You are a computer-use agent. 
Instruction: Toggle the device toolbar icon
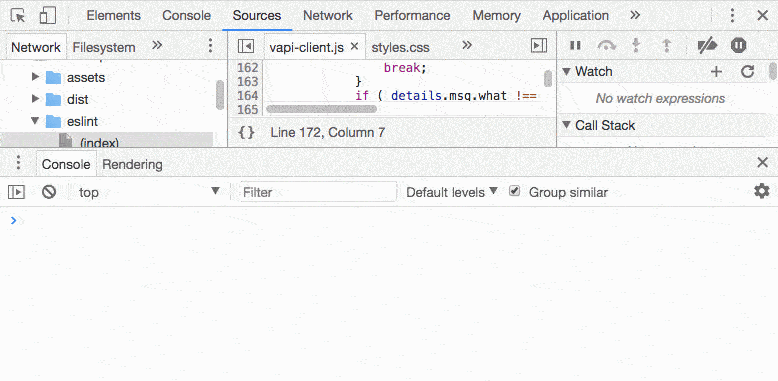pyautogui.click(x=48, y=16)
